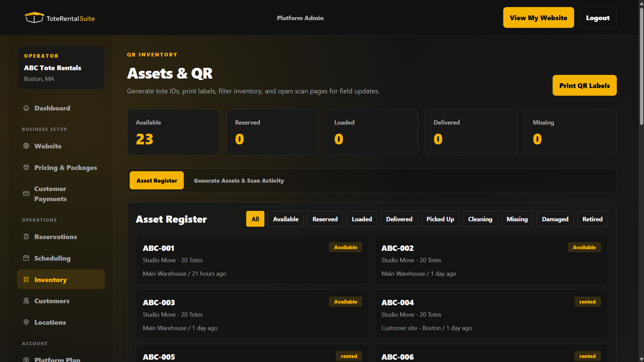The height and width of the screenshot is (362, 644).
Task: Click the Delivered stat card
Action: [471, 132]
